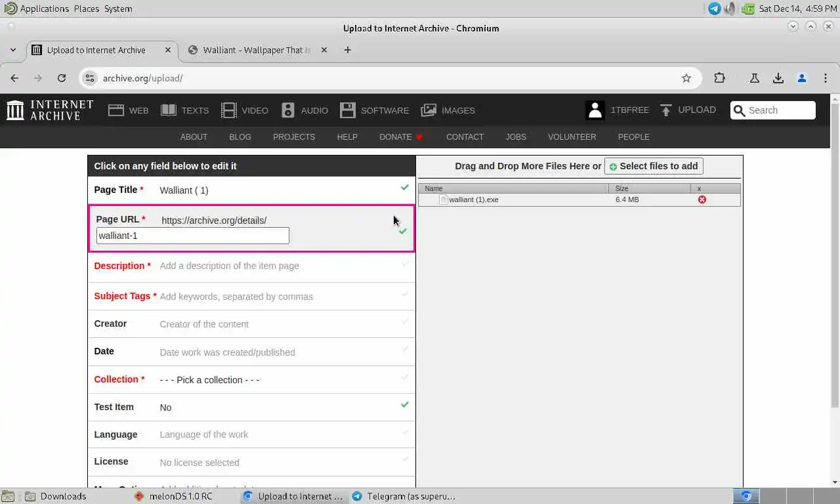
Task: Open the Chromium extensions puzzle icon
Action: pyautogui.click(x=720, y=78)
